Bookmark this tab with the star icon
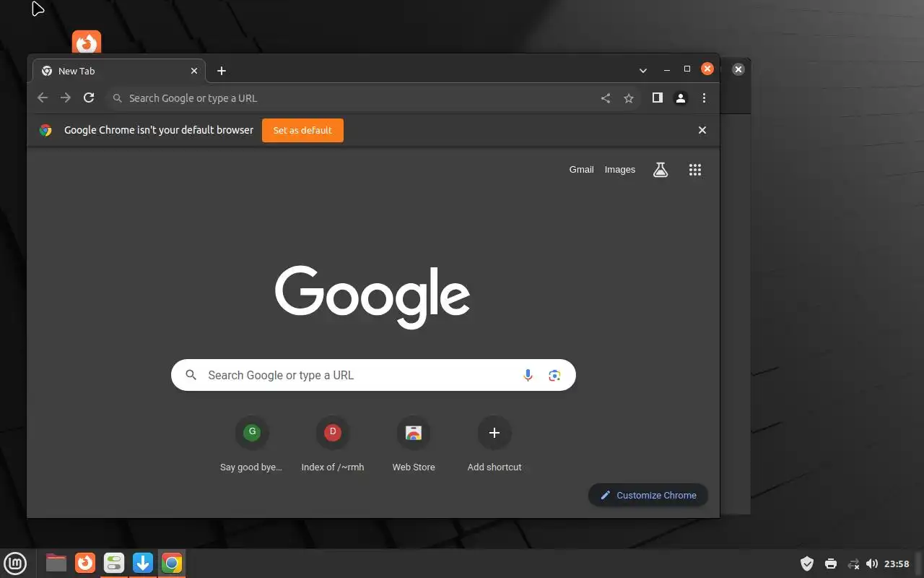924x578 pixels. click(x=629, y=98)
